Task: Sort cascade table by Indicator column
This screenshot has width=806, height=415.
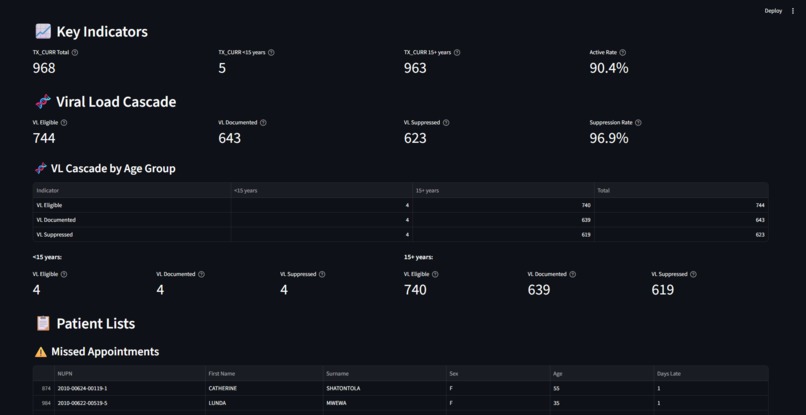Action: tap(132, 190)
